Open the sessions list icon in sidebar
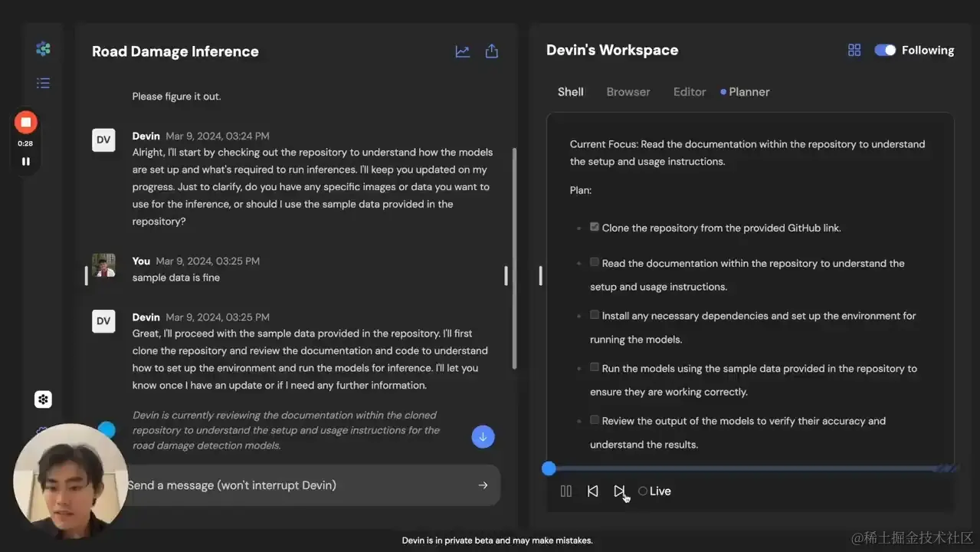This screenshot has width=980, height=552. pos(43,83)
